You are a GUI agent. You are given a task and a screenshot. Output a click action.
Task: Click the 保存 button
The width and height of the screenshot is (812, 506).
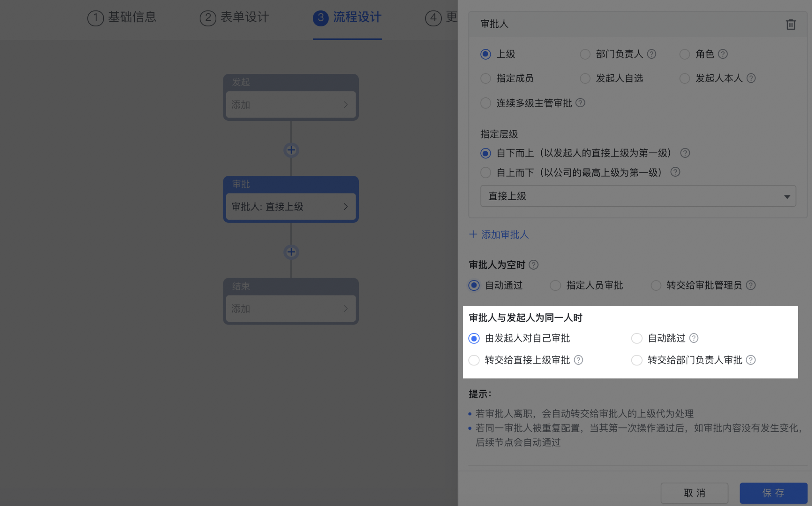(x=773, y=493)
